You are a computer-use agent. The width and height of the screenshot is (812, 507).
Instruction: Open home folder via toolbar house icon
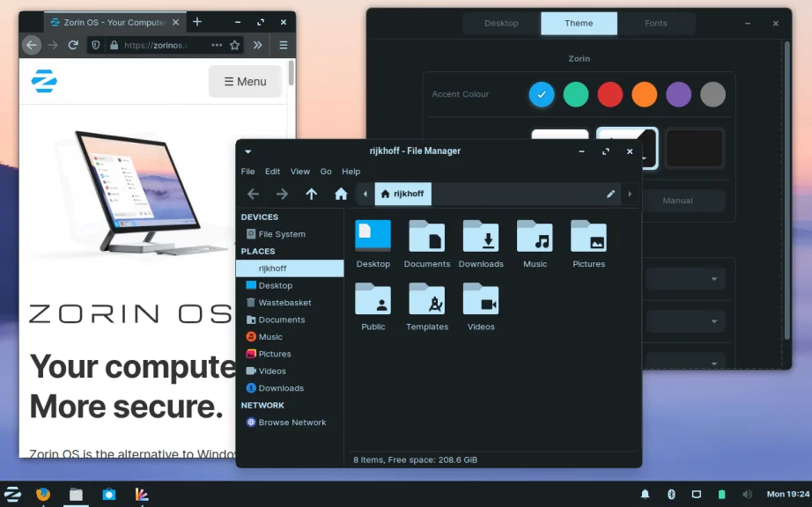pos(341,194)
